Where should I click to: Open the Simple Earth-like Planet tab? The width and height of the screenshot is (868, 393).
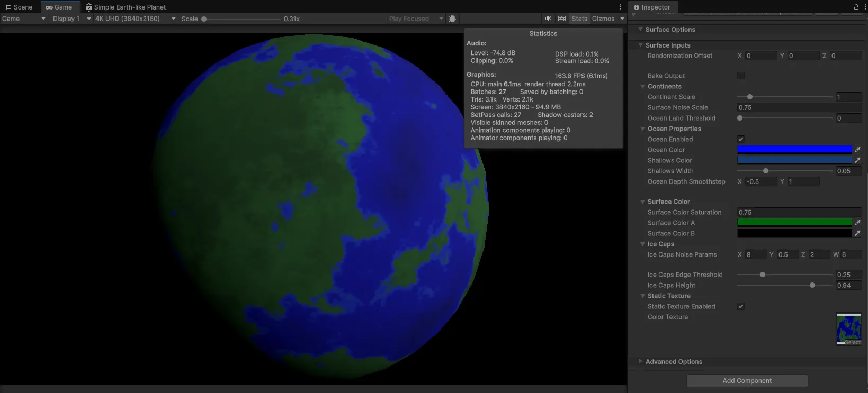[x=126, y=7]
